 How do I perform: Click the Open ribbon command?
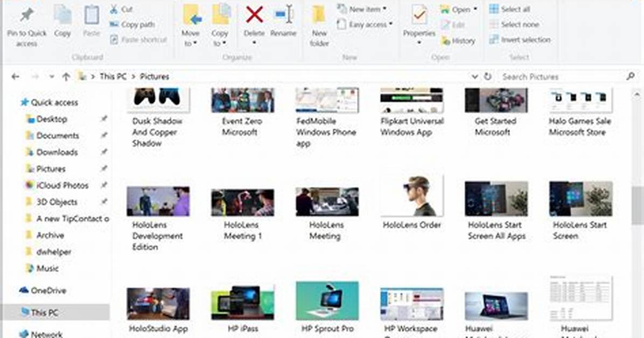tap(458, 9)
